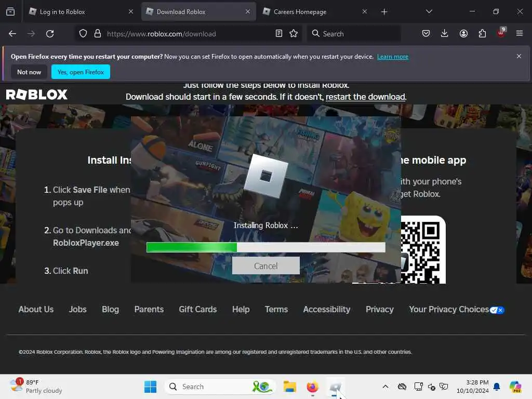532x399 pixels.
Task: Switch to the Log in to Roblox tab
Action: 81,12
